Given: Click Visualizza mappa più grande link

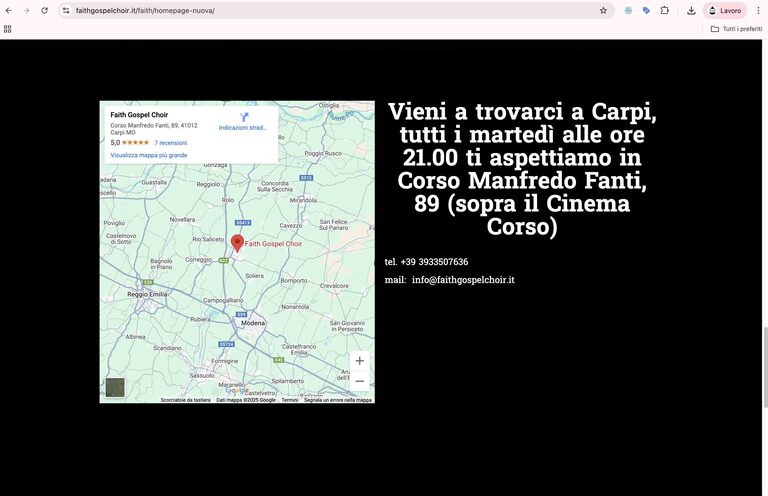Looking at the screenshot, I should [x=148, y=155].
